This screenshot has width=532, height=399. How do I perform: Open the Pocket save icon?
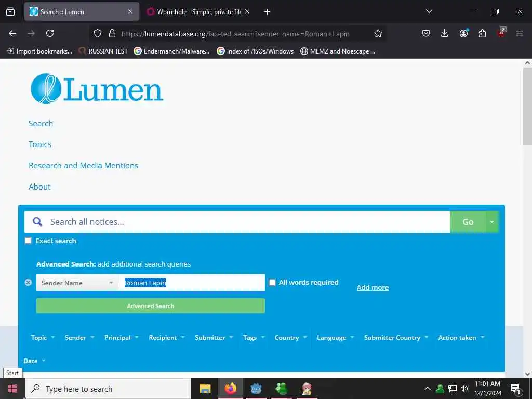tap(426, 33)
